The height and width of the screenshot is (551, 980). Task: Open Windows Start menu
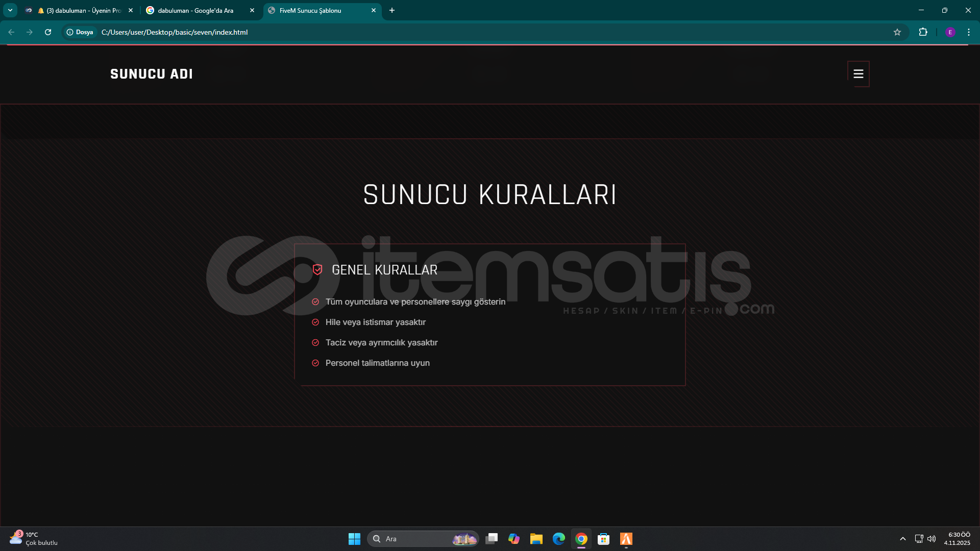coord(354,539)
